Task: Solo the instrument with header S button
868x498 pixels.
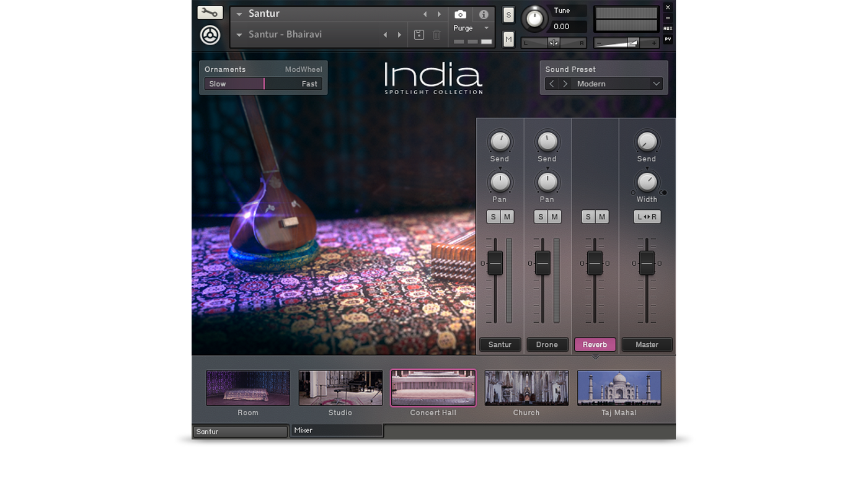Action: [508, 15]
